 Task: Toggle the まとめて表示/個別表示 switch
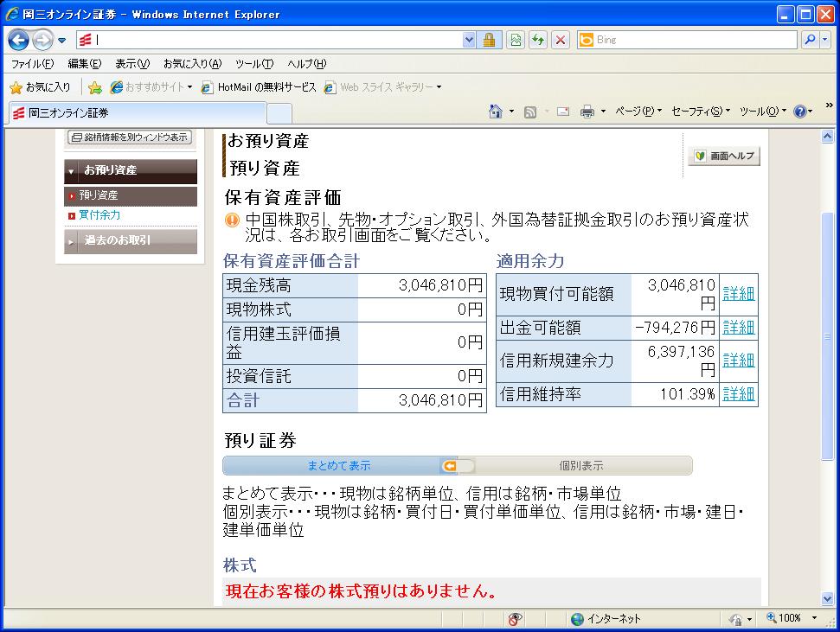458,466
